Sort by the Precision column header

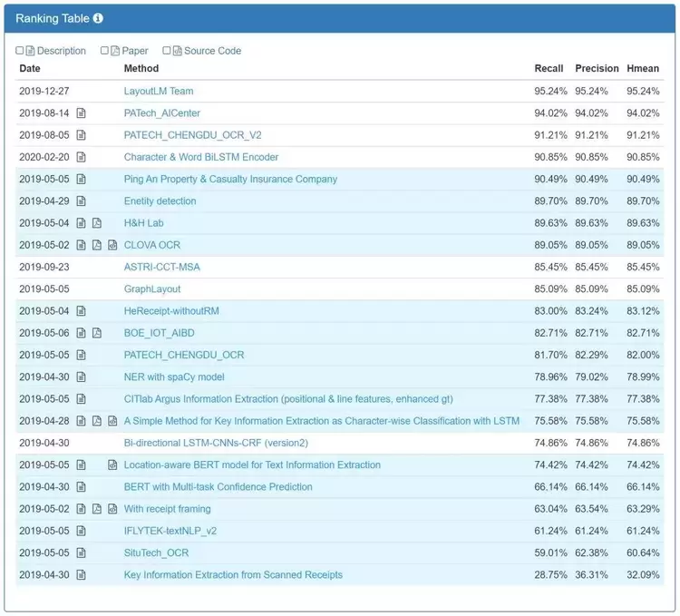click(x=597, y=68)
